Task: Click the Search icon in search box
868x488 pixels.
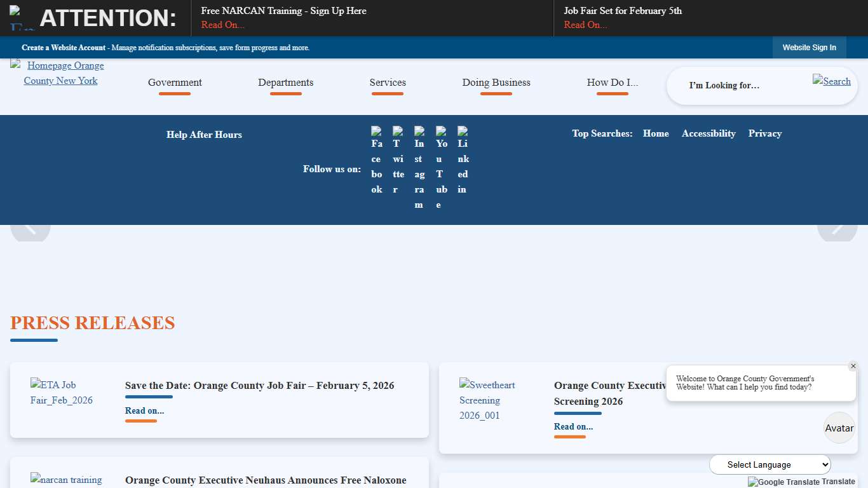Action: click(831, 81)
